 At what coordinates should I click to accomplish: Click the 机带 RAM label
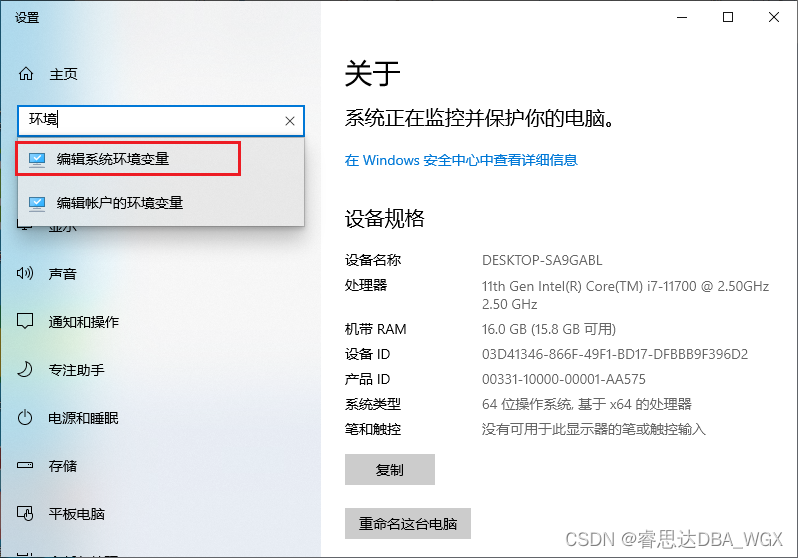click(376, 329)
